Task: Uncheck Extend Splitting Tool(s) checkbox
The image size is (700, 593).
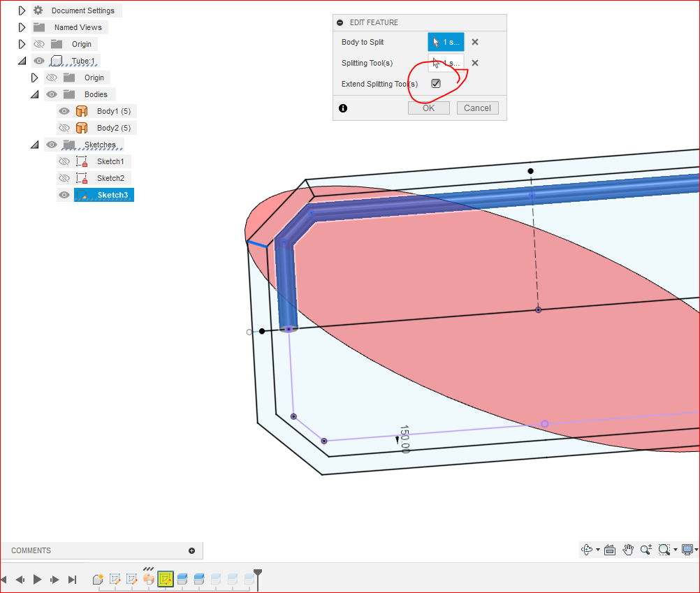Action: [436, 83]
